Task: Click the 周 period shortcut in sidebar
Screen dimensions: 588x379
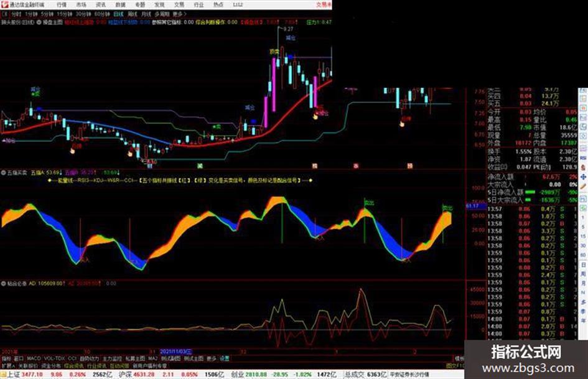Action: (583, 274)
